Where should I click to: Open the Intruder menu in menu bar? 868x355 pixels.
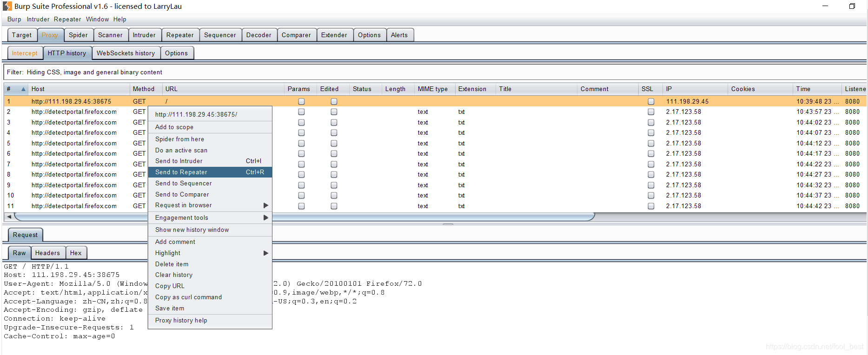pos(38,20)
